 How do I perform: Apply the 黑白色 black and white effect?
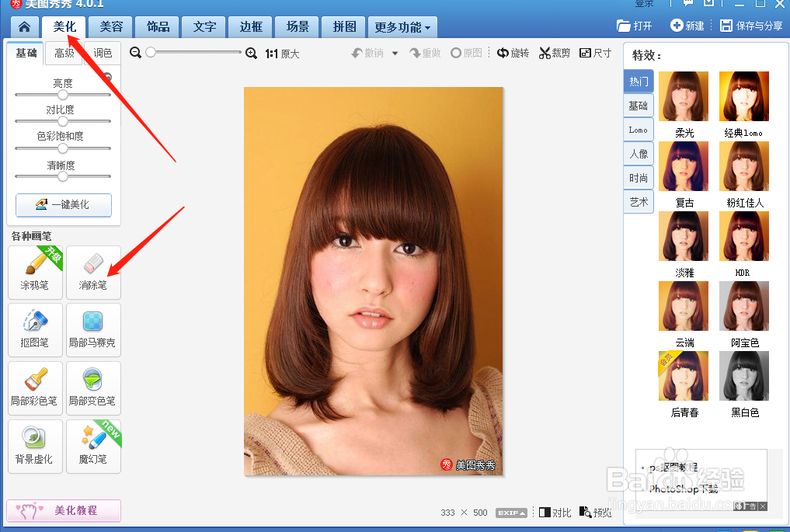point(744,376)
